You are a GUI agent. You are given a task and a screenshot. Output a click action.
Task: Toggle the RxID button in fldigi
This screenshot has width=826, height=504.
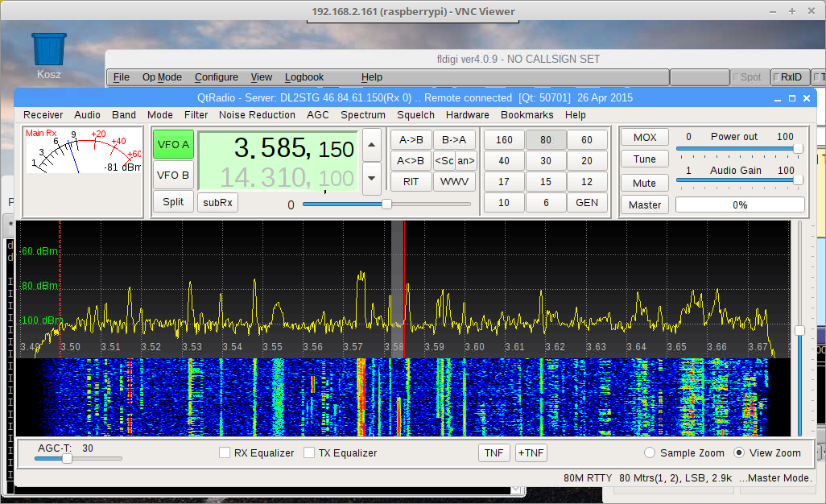[x=790, y=77]
